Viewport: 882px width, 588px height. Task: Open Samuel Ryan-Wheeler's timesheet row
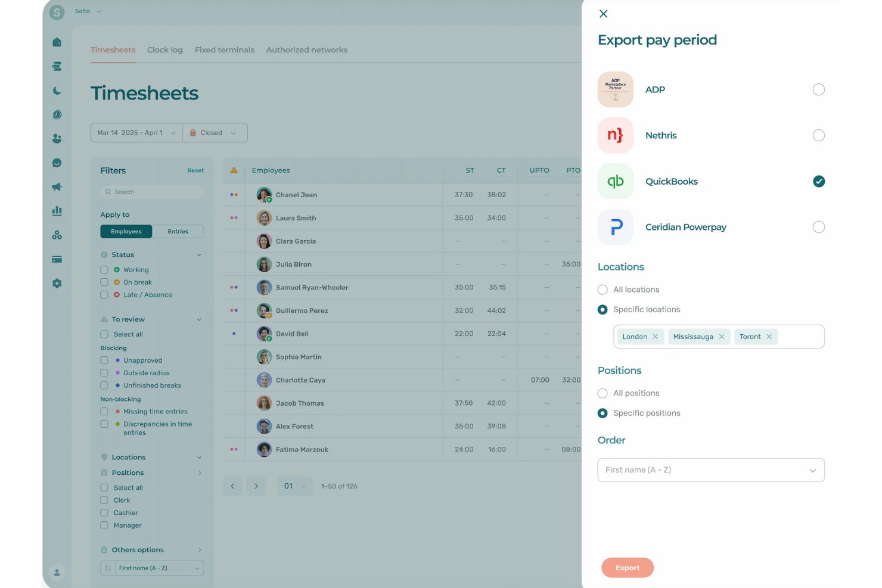402,288
